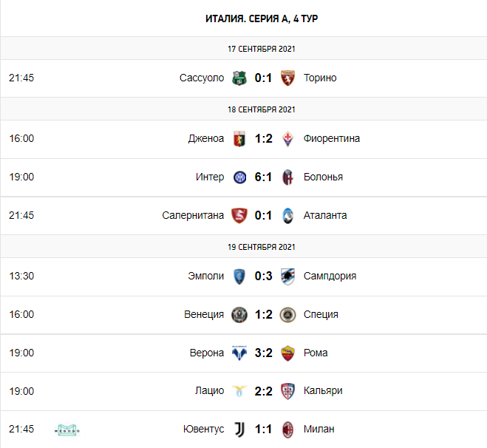Viewport: 487px width, 448px height.
Task: Click the 19 сентября 2021 date row
Action: [262, 246]
